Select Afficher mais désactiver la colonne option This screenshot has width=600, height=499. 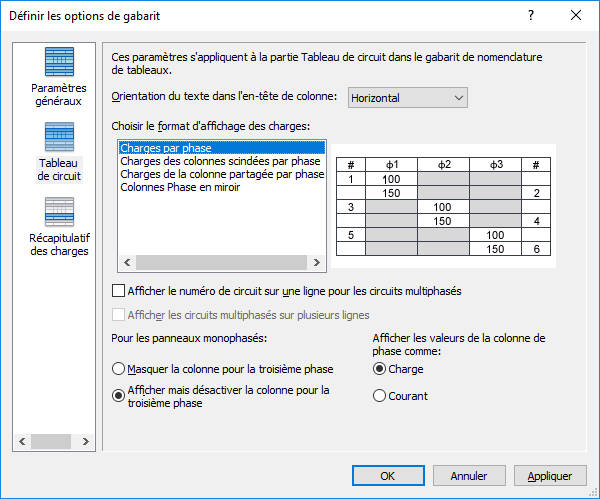pyautogui.click(x=120, y=395)
